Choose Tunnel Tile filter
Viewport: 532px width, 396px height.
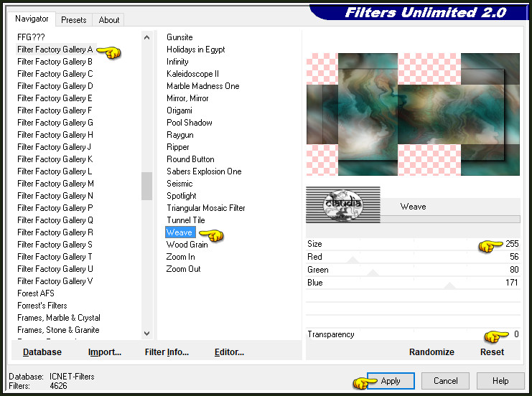(185, 220)
